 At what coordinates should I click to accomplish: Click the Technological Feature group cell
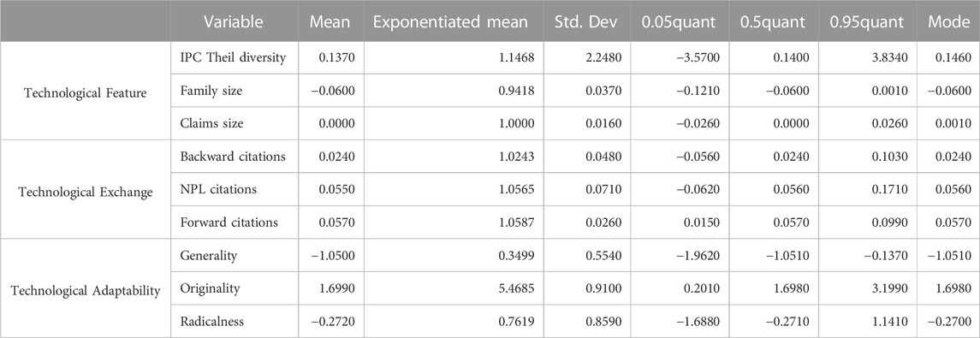pyautogui.click(x=85, y=92)
